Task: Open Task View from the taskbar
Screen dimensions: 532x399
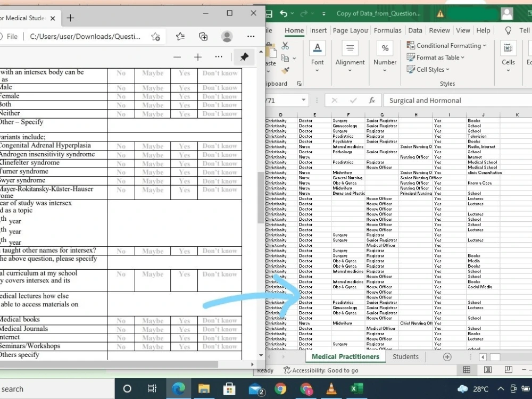Action: click(152, 388)
